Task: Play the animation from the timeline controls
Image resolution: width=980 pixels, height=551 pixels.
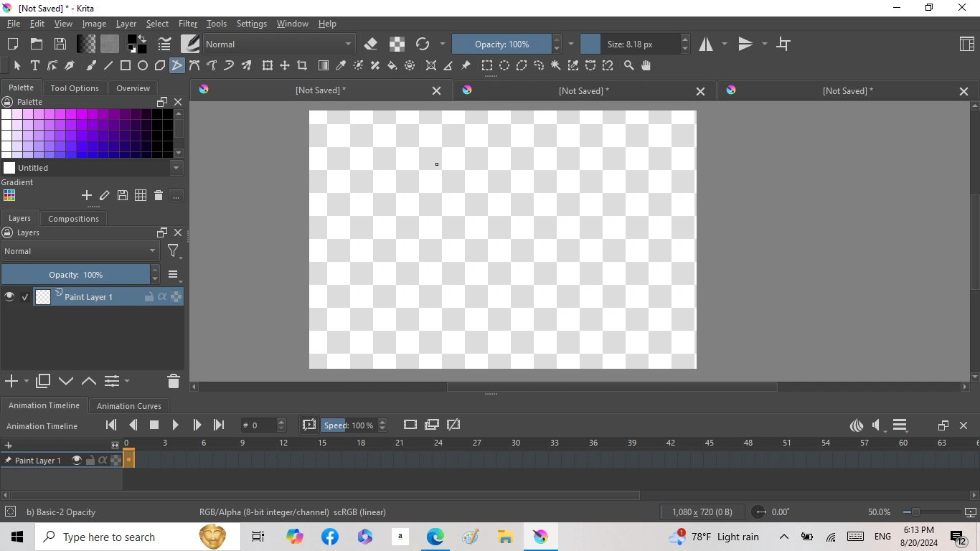Action: click(x=176, y=425)
